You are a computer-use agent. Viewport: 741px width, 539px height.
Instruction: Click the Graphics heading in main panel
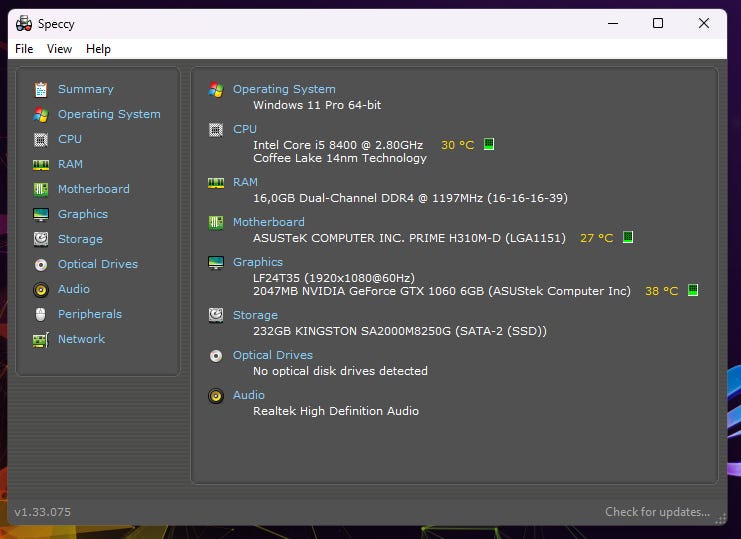[x=258, y=262]
